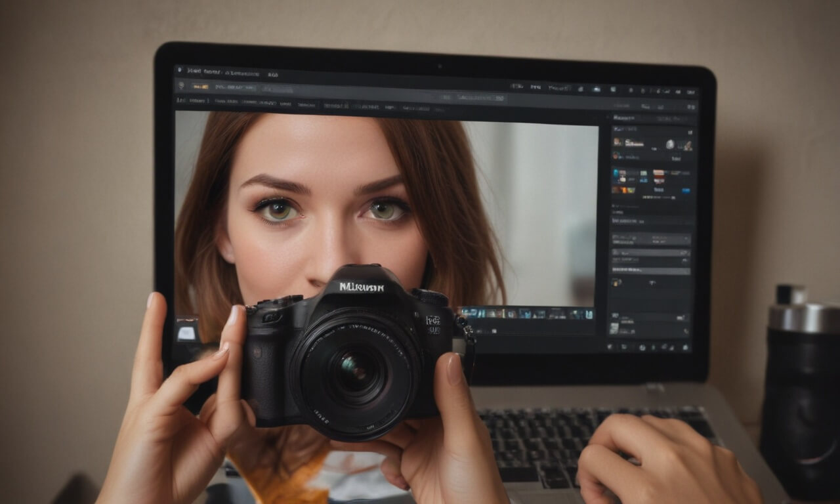
Task: Open the first thumbnail in the bottom filmstrip
Action: coord(469,314)
